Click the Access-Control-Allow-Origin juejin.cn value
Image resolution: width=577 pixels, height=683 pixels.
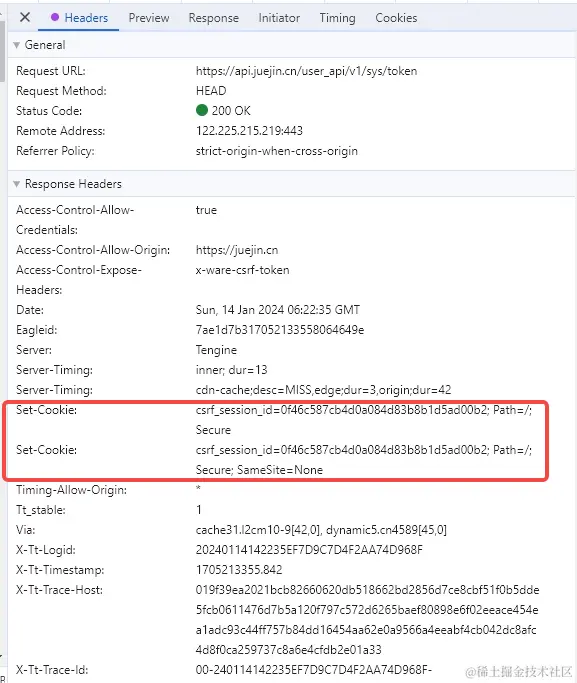tap(237, 250)
